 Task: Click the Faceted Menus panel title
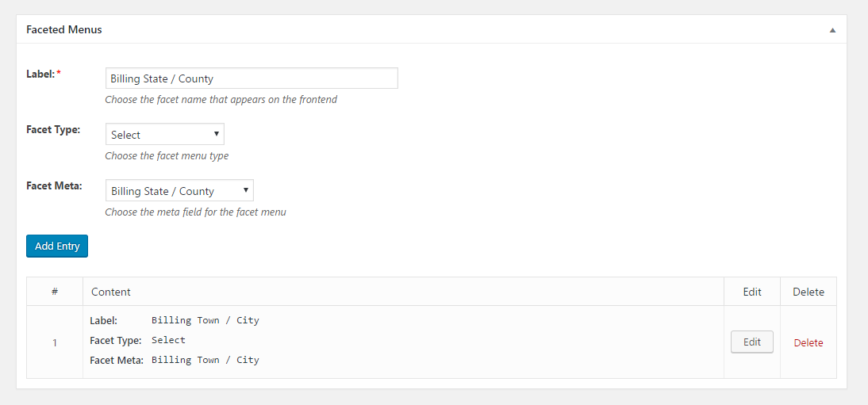tap(64, 30)
